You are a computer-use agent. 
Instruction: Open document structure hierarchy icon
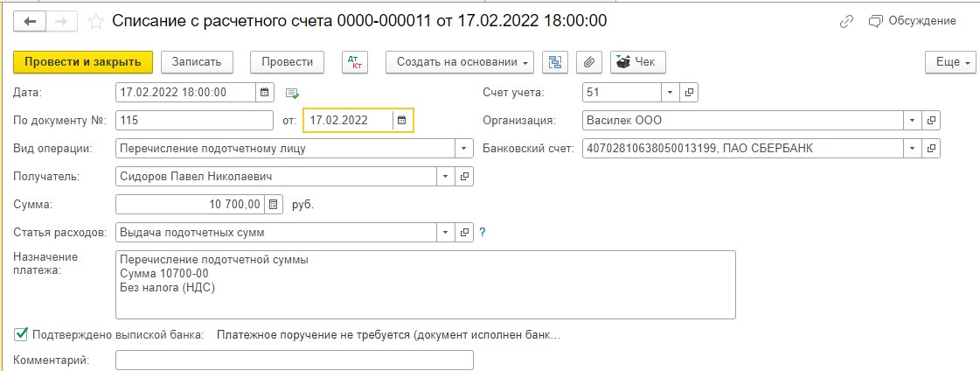[x=554, y=62]
